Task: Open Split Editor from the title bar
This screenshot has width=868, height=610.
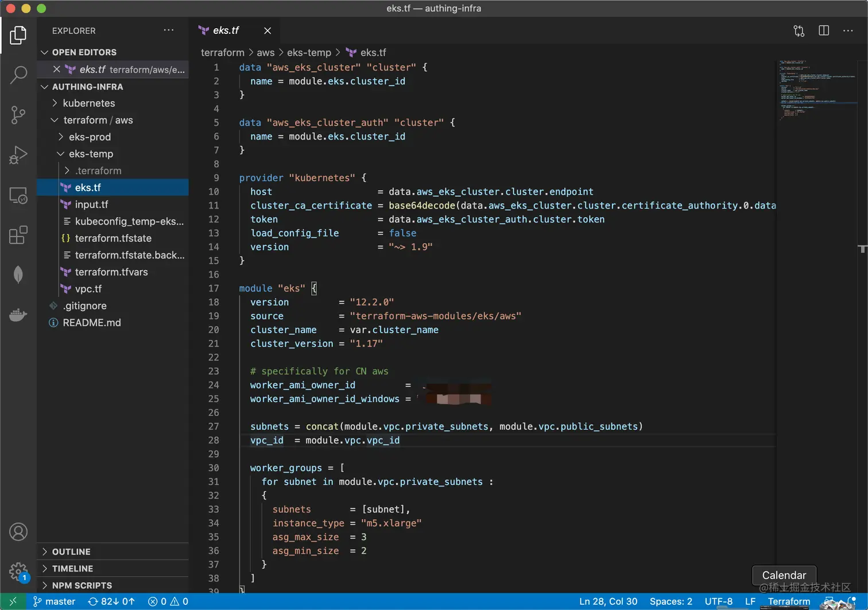Action: [824, 30]
